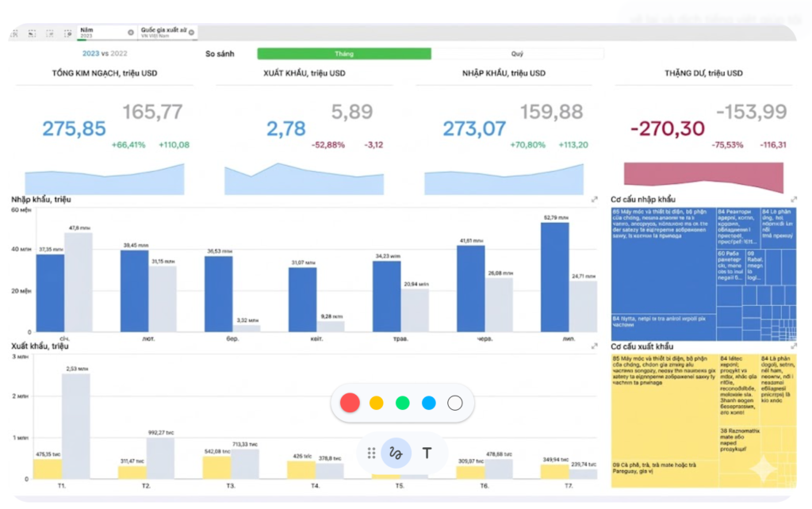Switch comparison to Tháng
Screen dimensions: 812x509
[x=344, y=54]
